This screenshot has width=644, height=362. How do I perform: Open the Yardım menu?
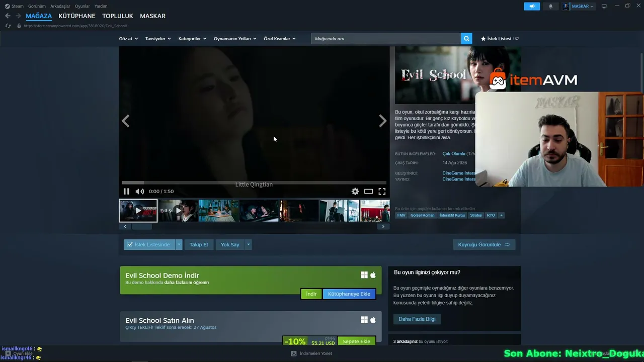point(101,6)
